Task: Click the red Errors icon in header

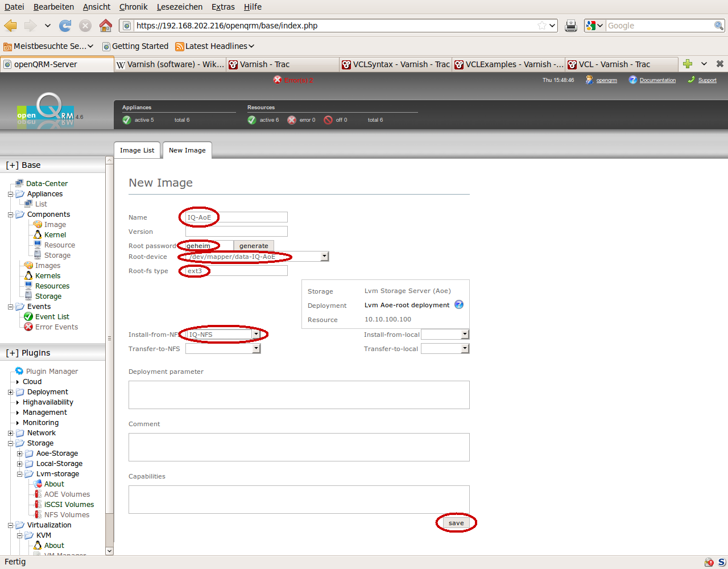Action: pos(278,80)
